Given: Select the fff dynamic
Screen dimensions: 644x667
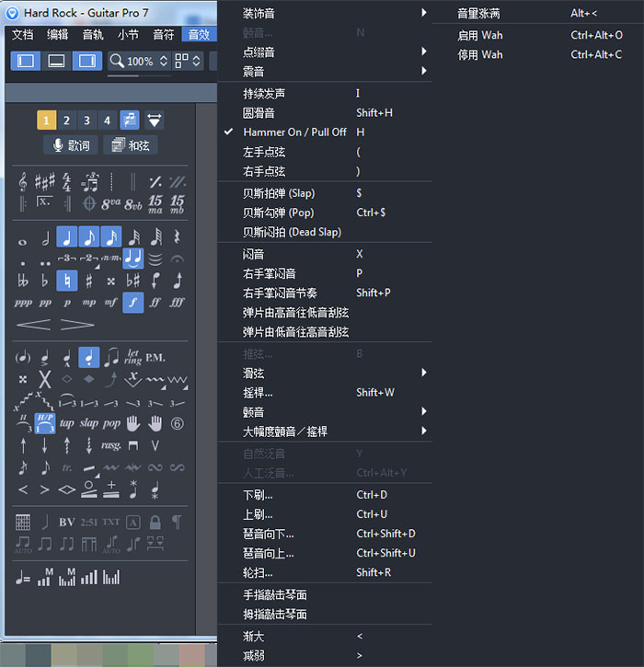Looking at the screenshot, I should click(x=177, y=303).
